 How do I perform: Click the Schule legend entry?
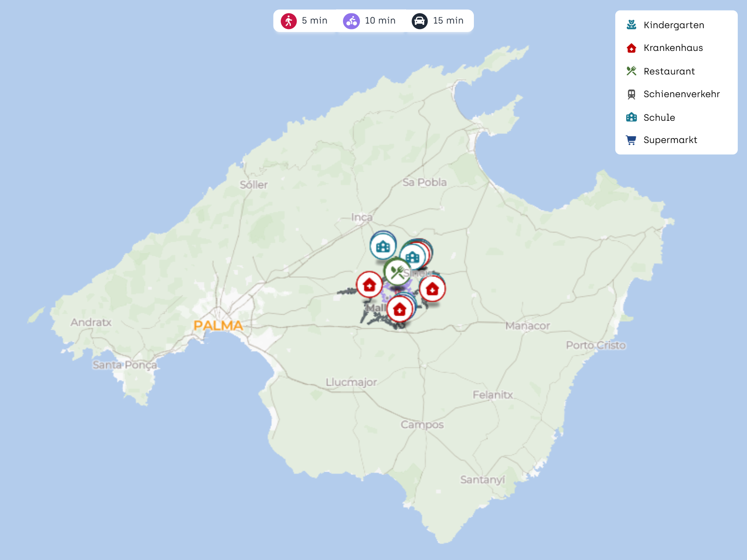pyautogui.click(x=659, y=117)
